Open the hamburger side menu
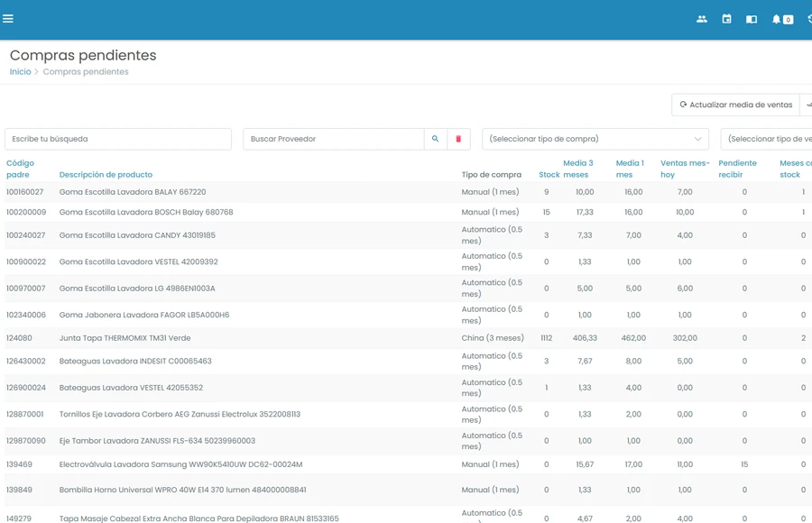The image size is (812, 523). coord(8,19)
